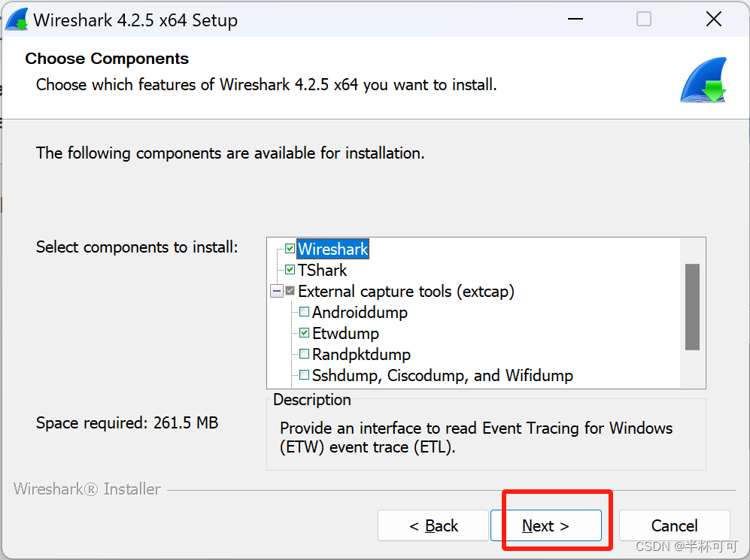This screenshot has height=560, width=750.
Task: Click the Choose Components heading
Action: (x=107, y=59)
